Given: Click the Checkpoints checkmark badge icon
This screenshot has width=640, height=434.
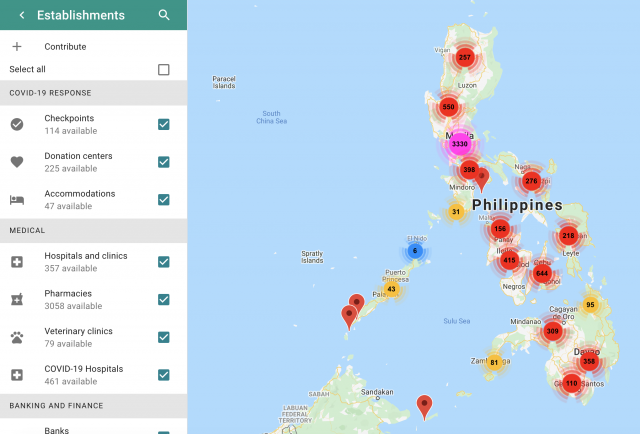Looking at the screenshot, I should click(x=17, y=124).
